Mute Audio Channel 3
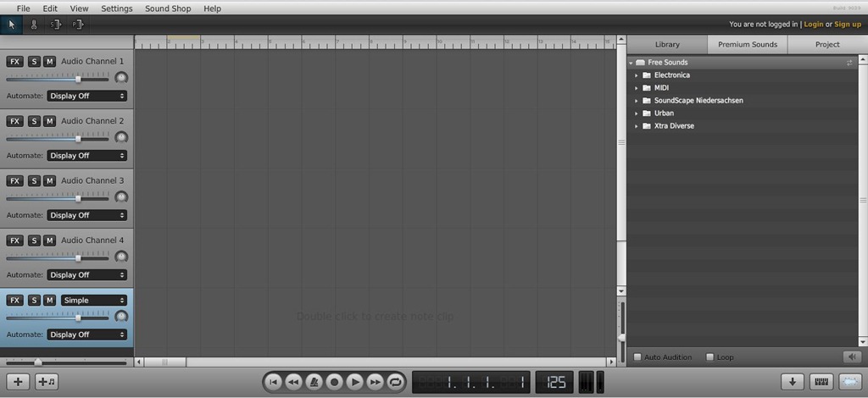Viewport: 868px width, 398px height. point(50,181)
